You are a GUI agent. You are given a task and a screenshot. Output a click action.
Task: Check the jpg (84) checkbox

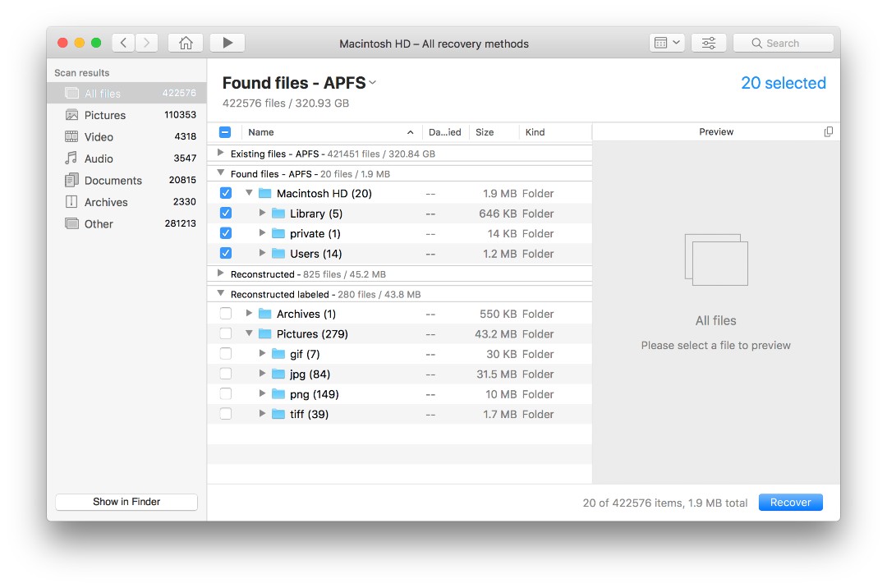click(226, 374)
